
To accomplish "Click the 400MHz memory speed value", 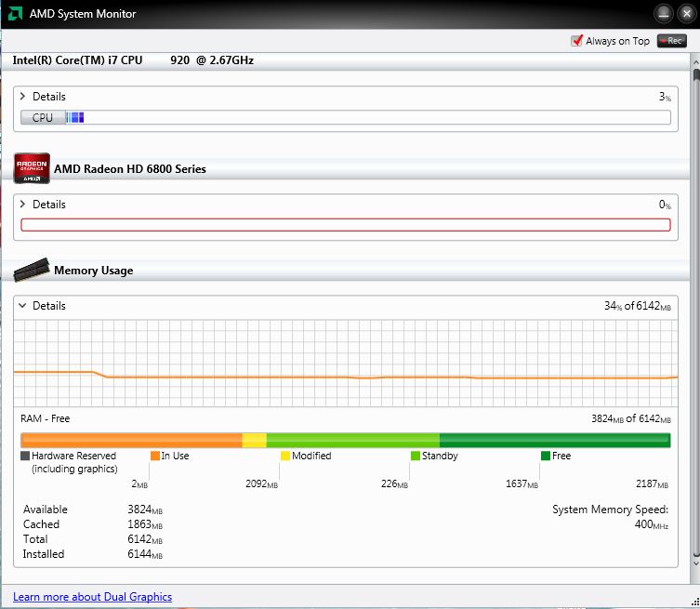I will coord(652,524).
